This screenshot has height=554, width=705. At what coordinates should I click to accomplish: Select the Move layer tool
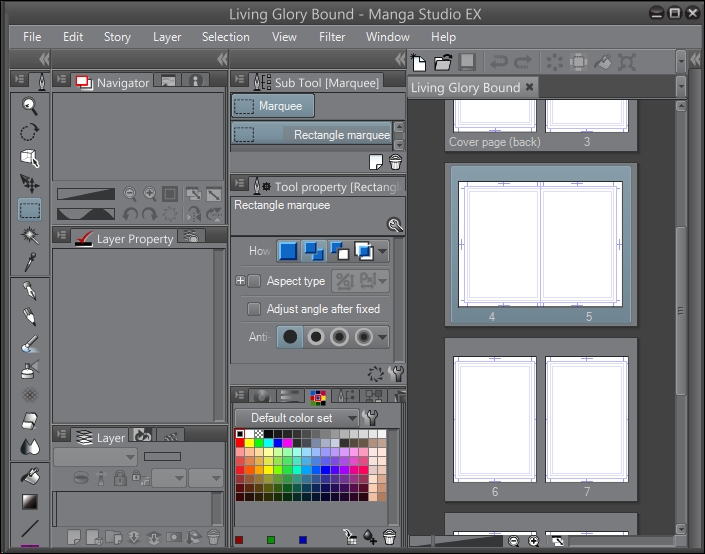pyautogui.click(x=30, y=184)
